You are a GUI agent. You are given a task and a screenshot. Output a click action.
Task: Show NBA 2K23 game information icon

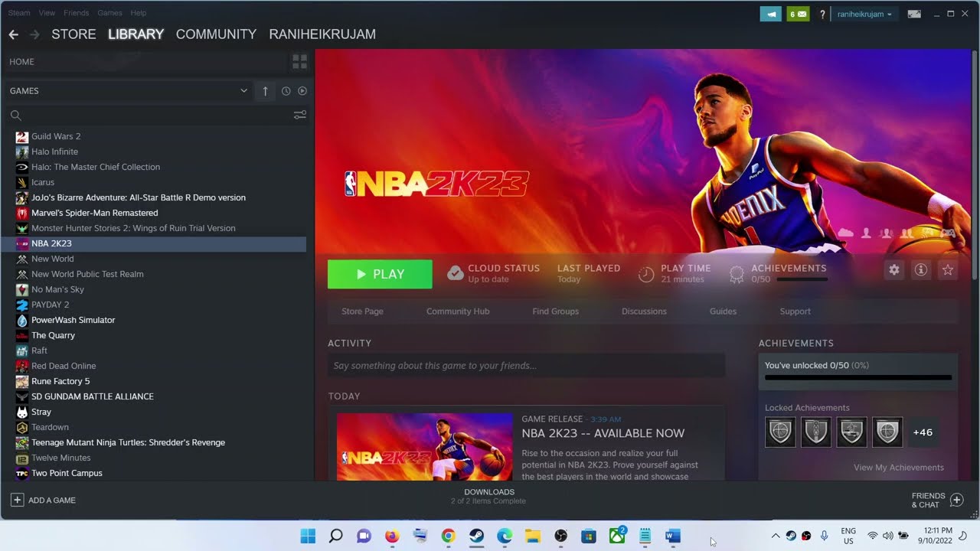921,270
